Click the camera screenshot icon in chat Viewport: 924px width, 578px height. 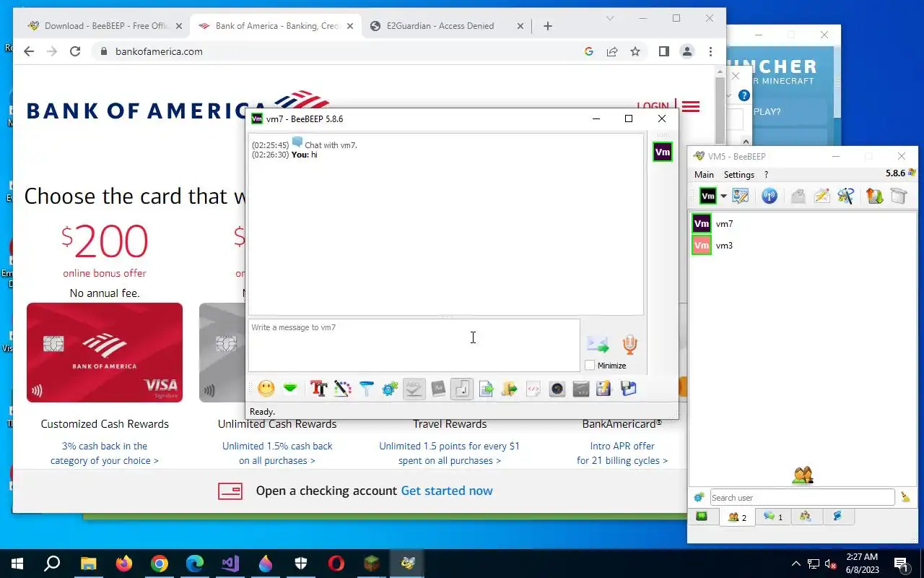pyautogui.click(x=557, y=389)
